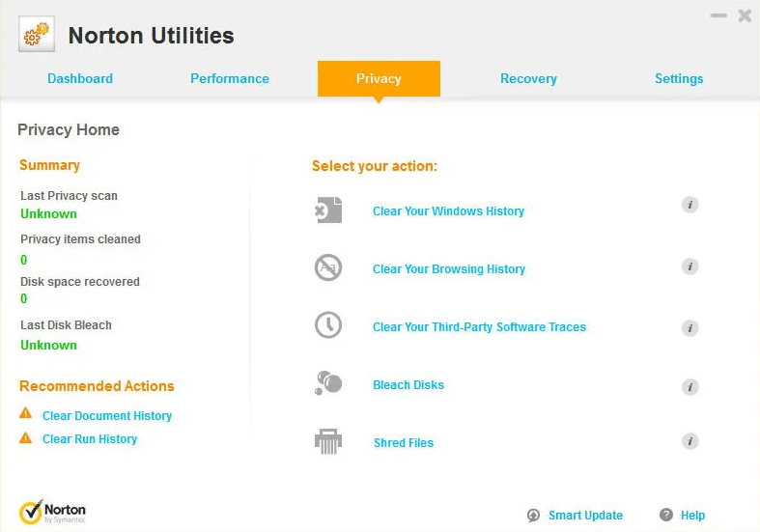760x532 pixels.
Task: Go to the Recovery tab
Action: 528,78
